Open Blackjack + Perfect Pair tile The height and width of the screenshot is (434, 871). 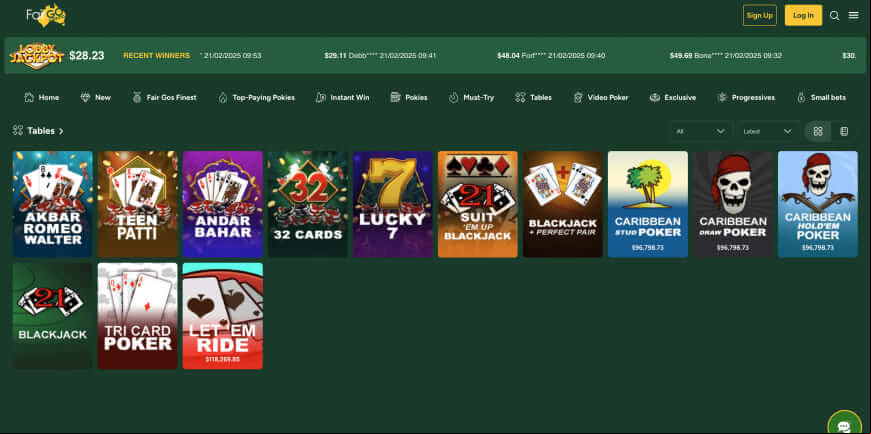coord(563,204)
